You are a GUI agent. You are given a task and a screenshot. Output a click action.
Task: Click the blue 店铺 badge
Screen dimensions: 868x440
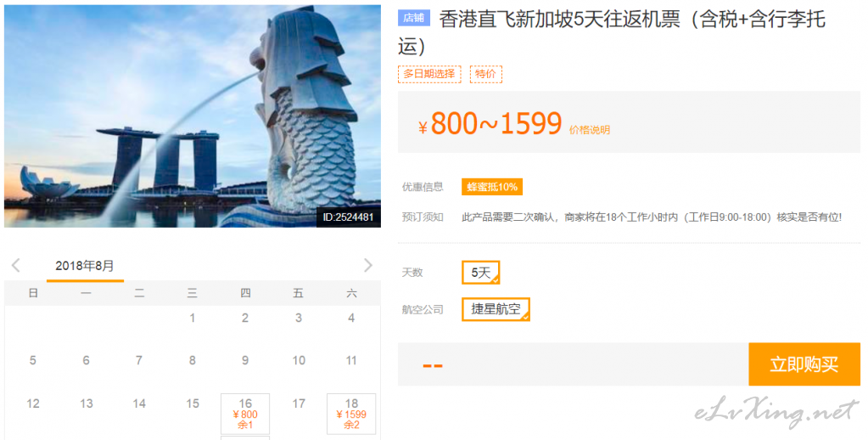click(x=413, y=19)
